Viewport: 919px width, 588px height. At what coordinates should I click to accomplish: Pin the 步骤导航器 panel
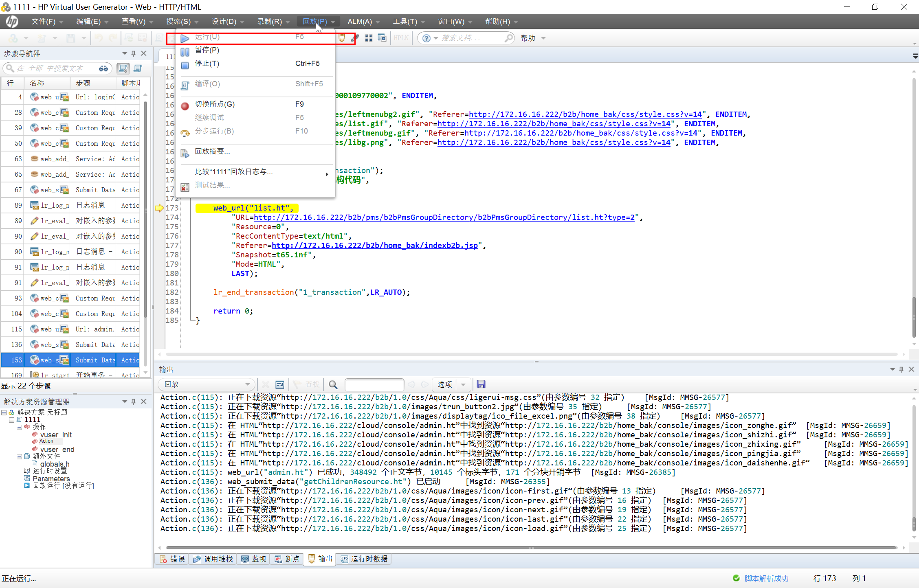coord(133,53)
